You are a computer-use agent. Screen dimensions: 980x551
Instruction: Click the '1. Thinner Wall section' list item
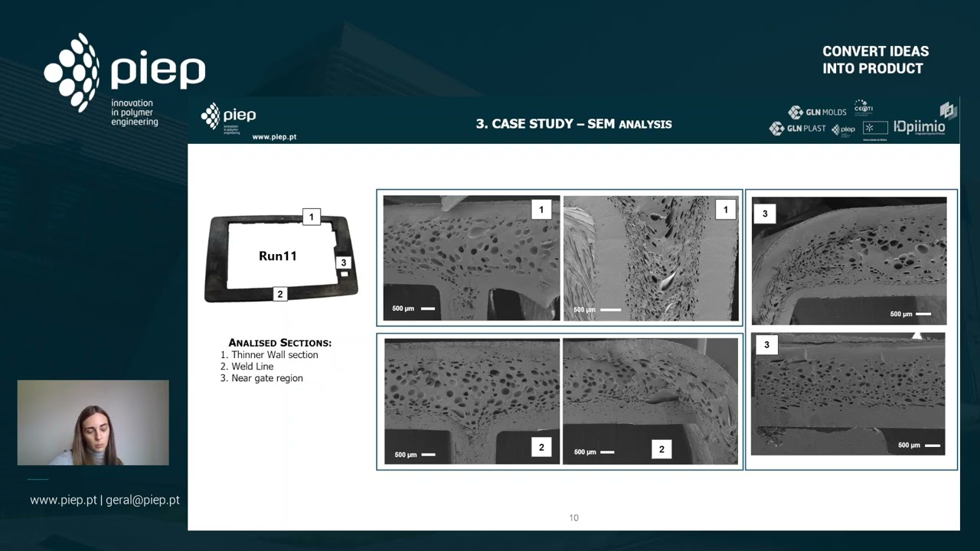pos(269,355)
